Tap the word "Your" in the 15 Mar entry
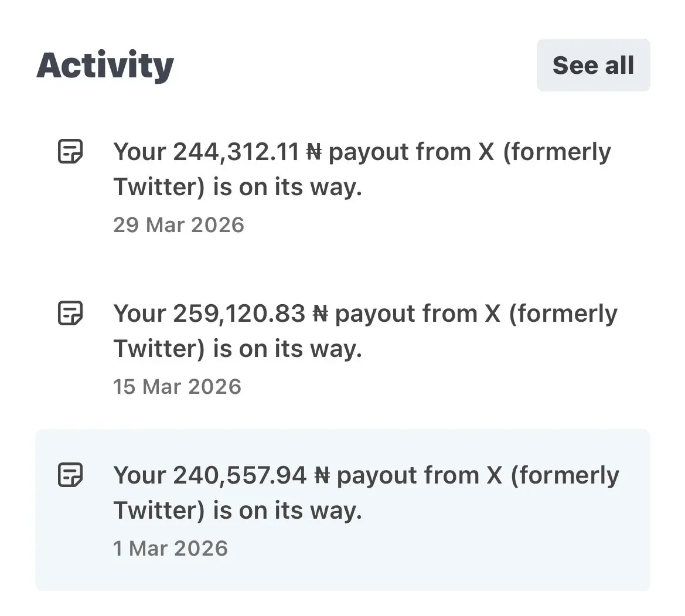The width and height of the screenshot is (685, 616). [139, 314]
